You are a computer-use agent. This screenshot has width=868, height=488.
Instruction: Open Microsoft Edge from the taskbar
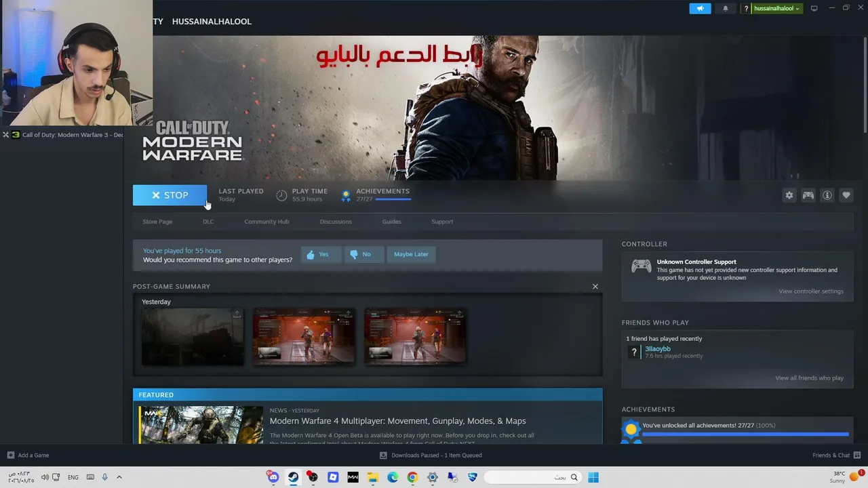pos(393,477)
